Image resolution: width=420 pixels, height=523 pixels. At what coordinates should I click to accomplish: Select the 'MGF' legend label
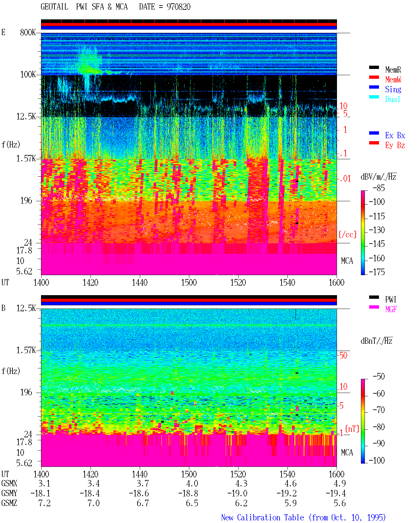pyautogui.click(x=391, y=309)
